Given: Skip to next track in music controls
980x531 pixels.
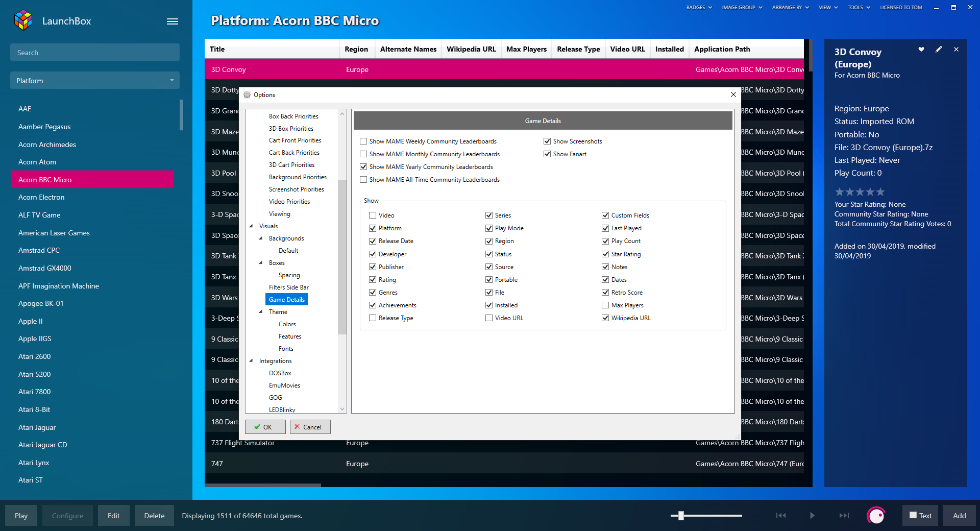Looking at the screenshot, I should point(844,516).
